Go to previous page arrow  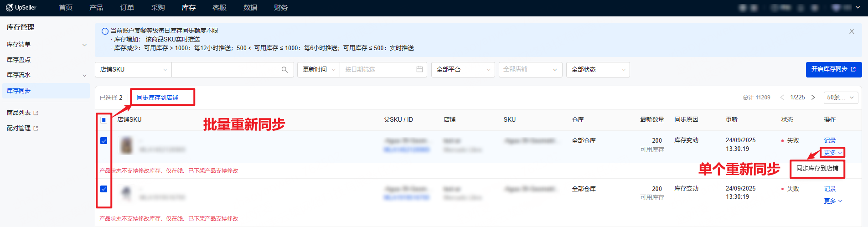(782, 98)
